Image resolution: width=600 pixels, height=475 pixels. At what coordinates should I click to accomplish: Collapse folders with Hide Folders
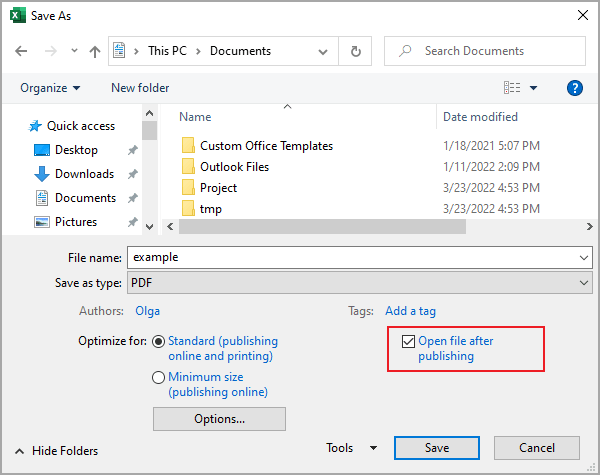point(56,451)
